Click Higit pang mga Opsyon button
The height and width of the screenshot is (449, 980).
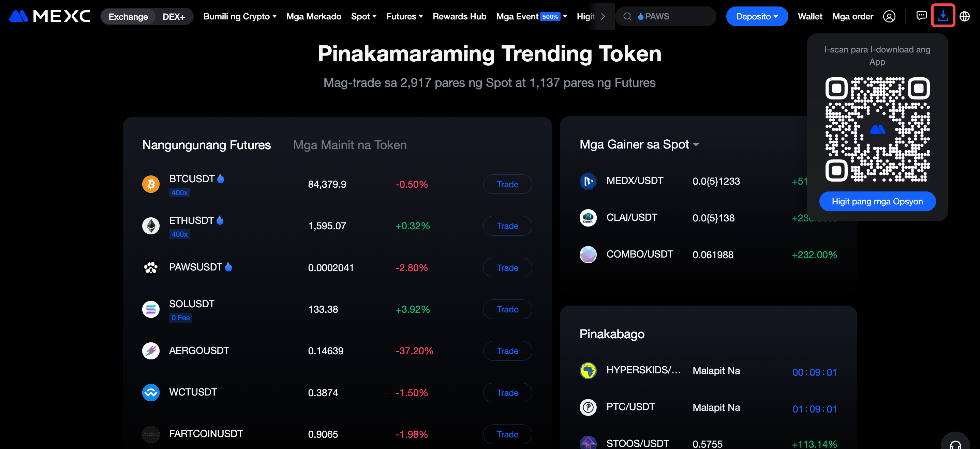click(x=877, y=201)
